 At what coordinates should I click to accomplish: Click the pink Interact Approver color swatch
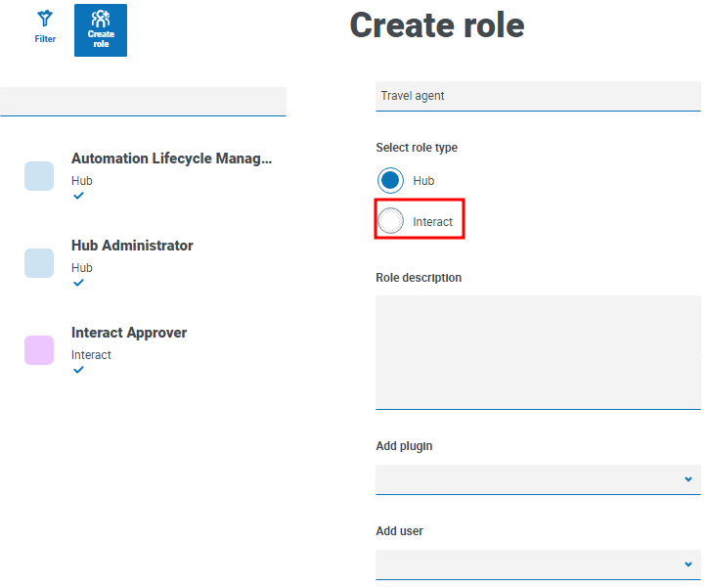[39, 350]
